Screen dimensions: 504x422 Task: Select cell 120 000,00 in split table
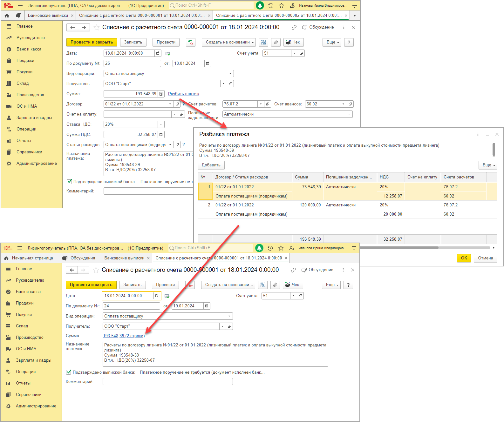[308, 205]
